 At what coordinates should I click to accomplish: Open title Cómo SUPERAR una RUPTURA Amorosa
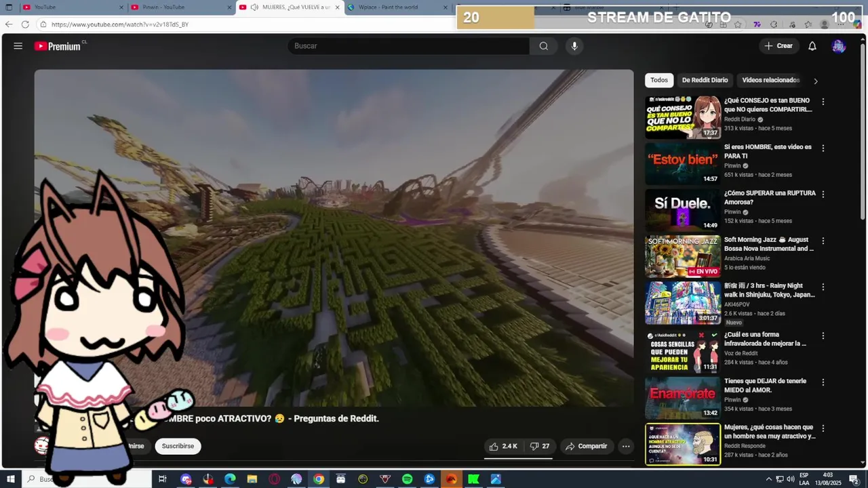point(770,197)
